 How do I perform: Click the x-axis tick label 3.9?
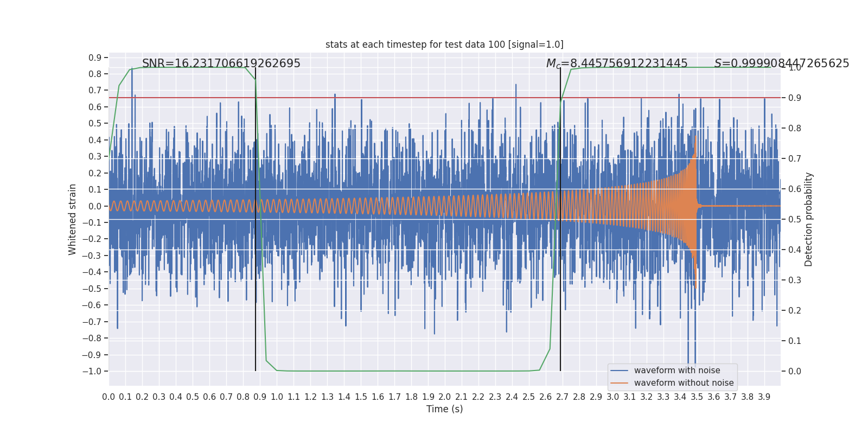coord(764,397)
